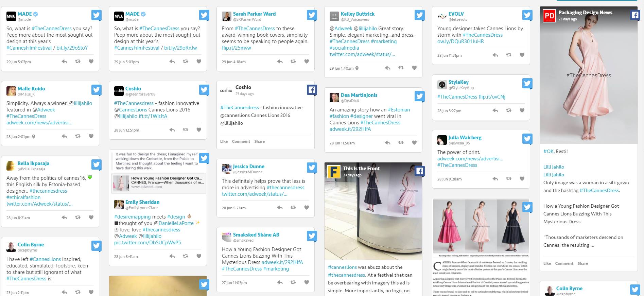Screen dimensions: 644x296
Task: Retweet Emily Sheridan's tweet
Action: coord(185,256)
